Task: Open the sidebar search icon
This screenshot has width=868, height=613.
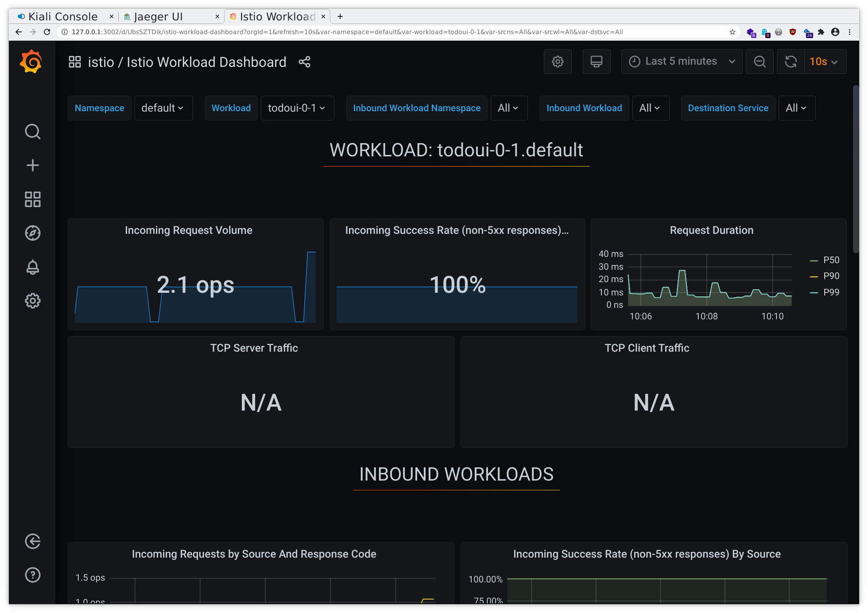Action: click(32, 132)
